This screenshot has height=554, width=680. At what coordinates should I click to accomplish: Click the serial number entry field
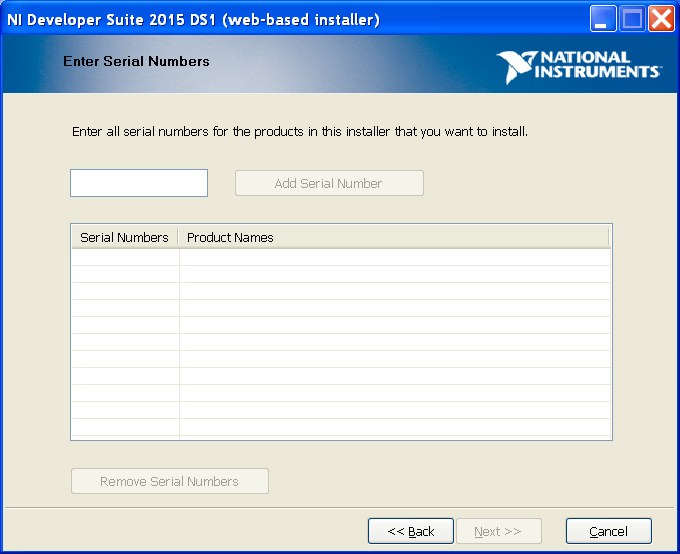click(139, 183)
